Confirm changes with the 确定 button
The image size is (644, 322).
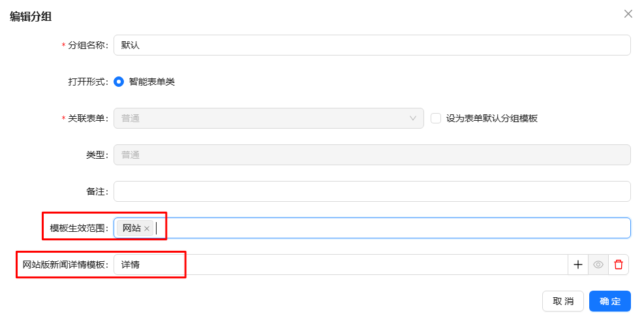pos(609,301)
